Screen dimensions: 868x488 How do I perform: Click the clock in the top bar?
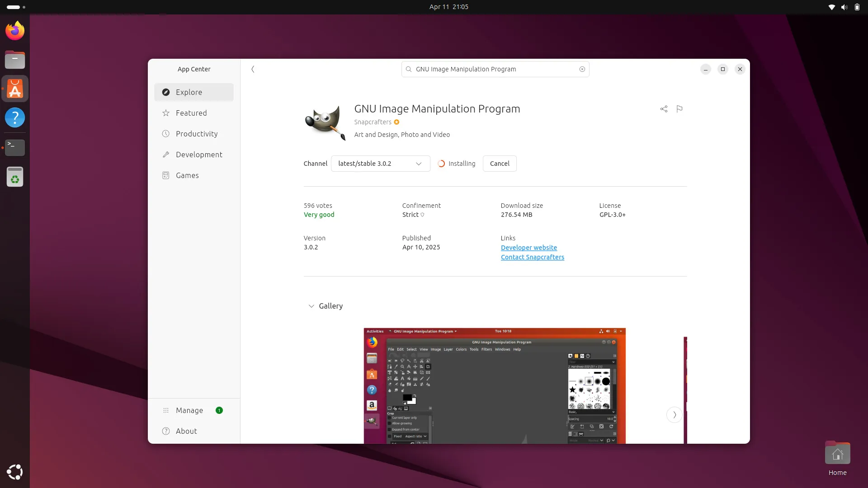449,7
